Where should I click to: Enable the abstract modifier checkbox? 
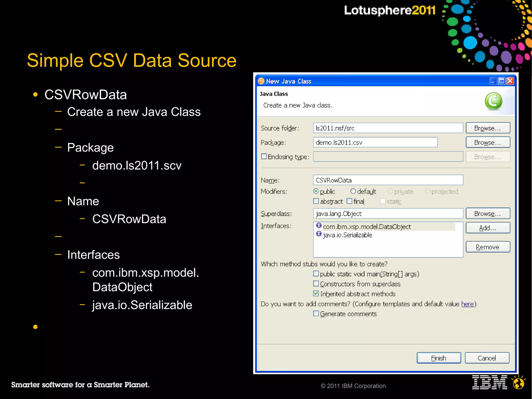316,201
